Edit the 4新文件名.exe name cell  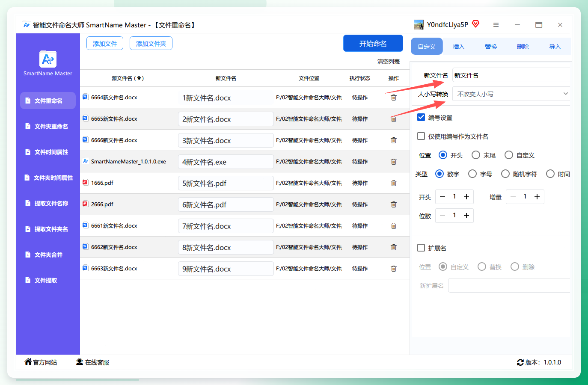click(226, 162)
